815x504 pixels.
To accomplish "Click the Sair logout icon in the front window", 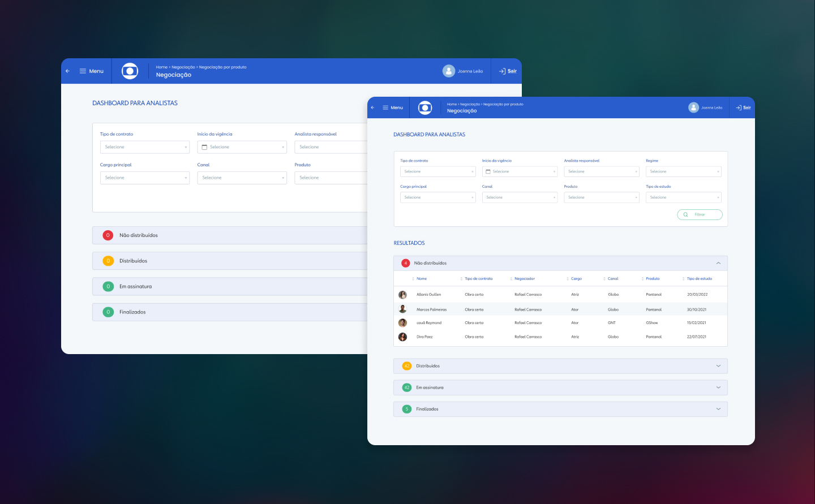I will click(x=739, y=107).
